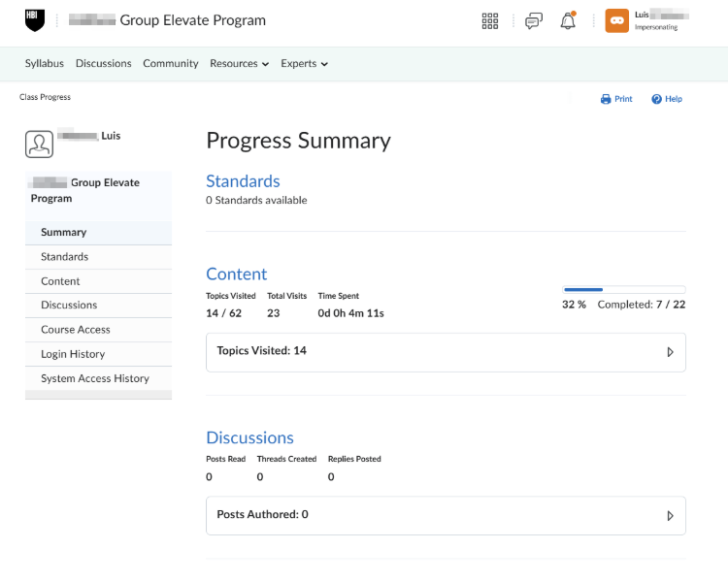Select Discussions in the sidebar list
Screen dimensions: 728x582
(98, 306)
